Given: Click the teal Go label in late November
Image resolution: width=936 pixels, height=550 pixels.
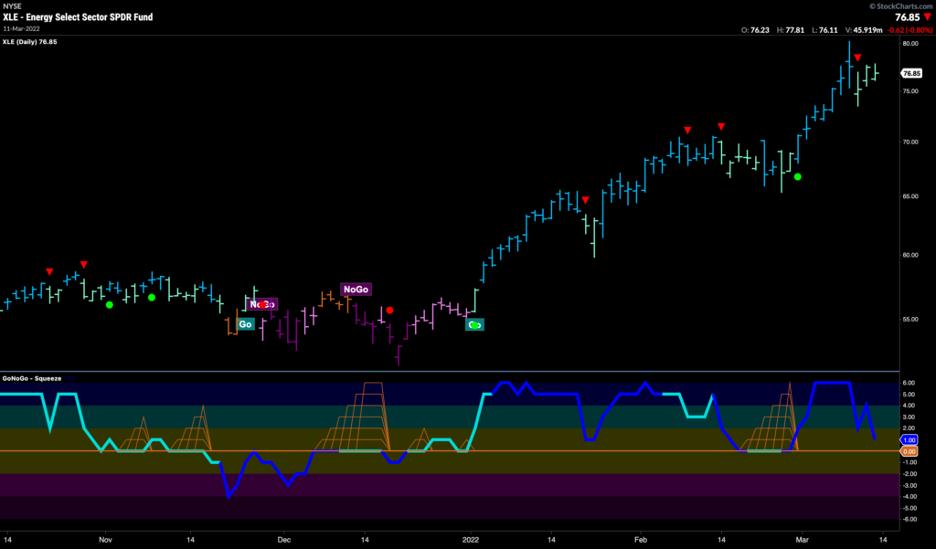Looking at the screenshot, I should tap(244, 324).
